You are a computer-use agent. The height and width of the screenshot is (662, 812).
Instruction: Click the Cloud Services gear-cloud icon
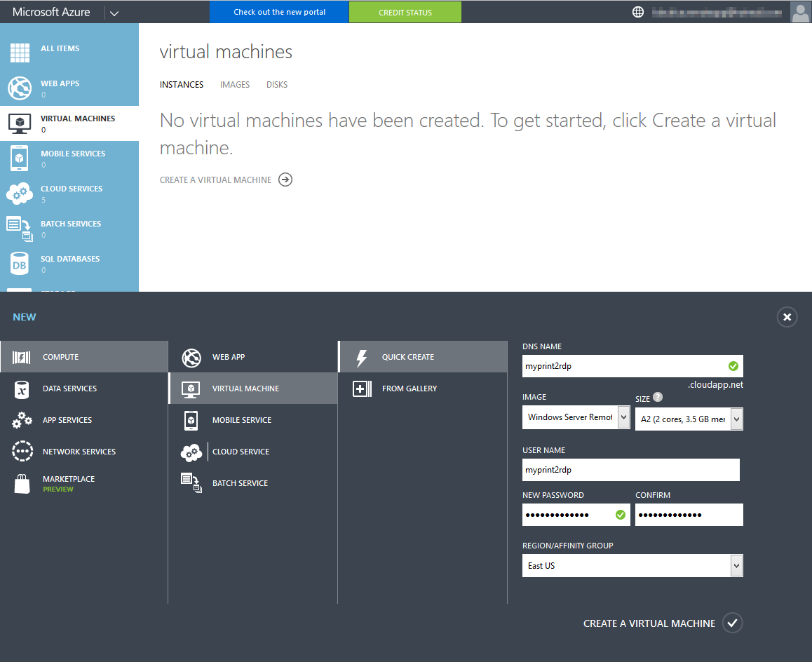[20, 193]
